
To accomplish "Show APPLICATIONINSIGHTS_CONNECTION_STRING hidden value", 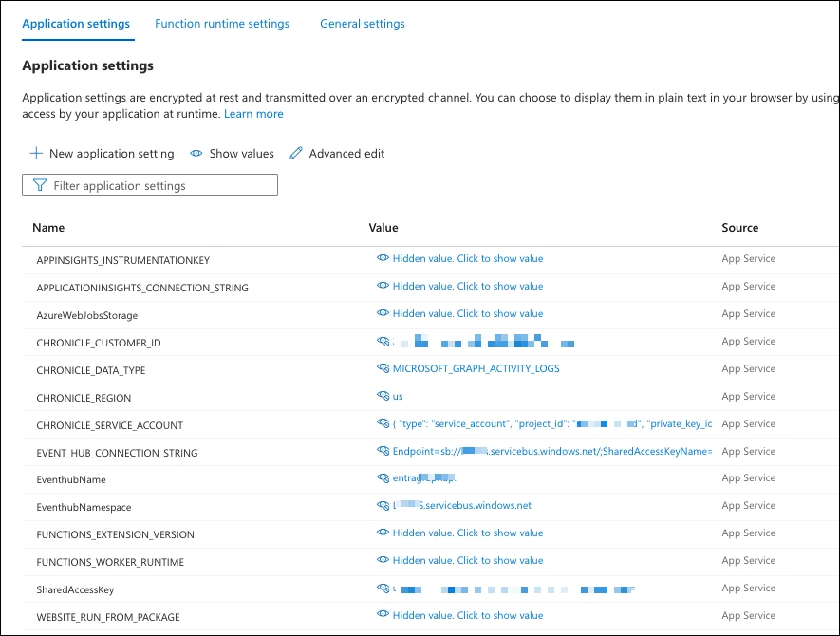I will coord(468,286).
